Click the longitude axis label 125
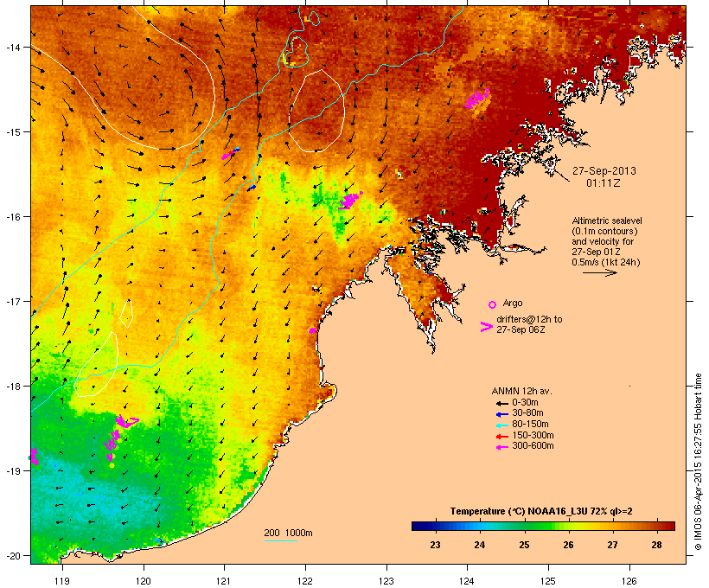 pos(548,580)
